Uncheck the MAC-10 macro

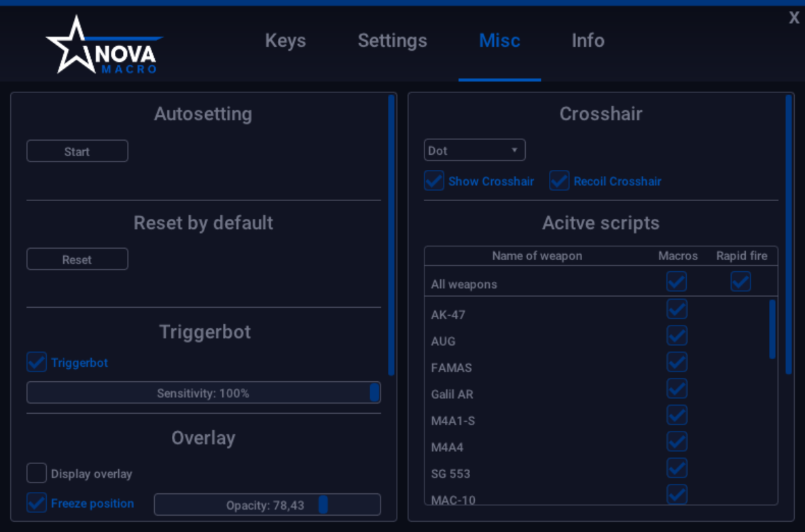click(x=677, y=495)
